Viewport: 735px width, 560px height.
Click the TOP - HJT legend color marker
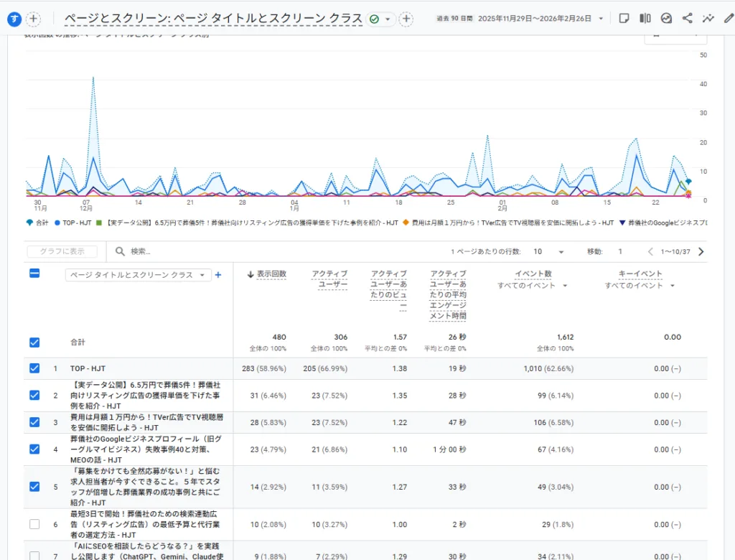click(x=57, y=223)
